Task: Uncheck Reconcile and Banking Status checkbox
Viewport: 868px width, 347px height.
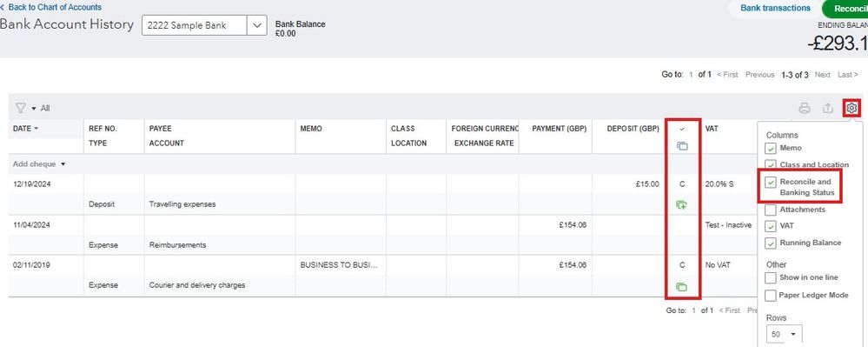Action: (770, 182)
